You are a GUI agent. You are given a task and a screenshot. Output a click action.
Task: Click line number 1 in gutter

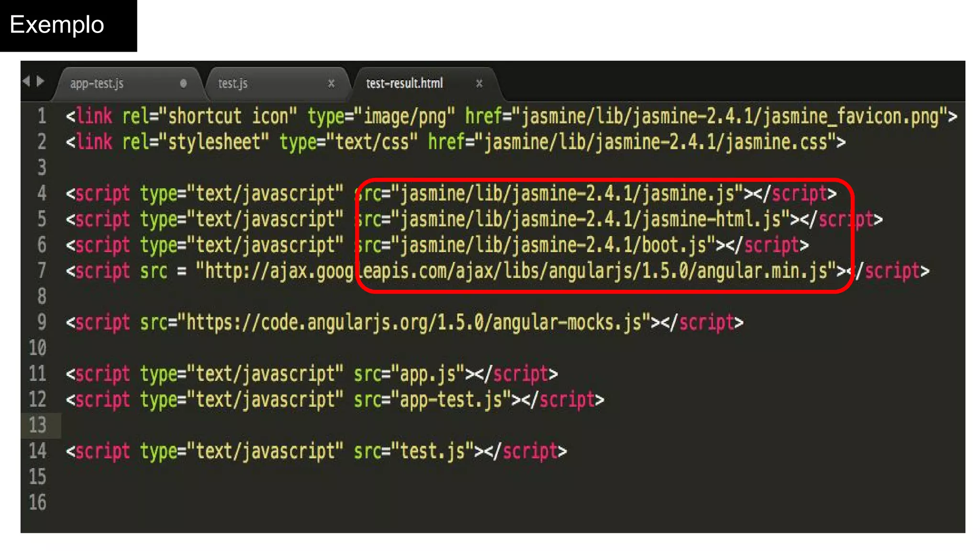pos(42,116)
